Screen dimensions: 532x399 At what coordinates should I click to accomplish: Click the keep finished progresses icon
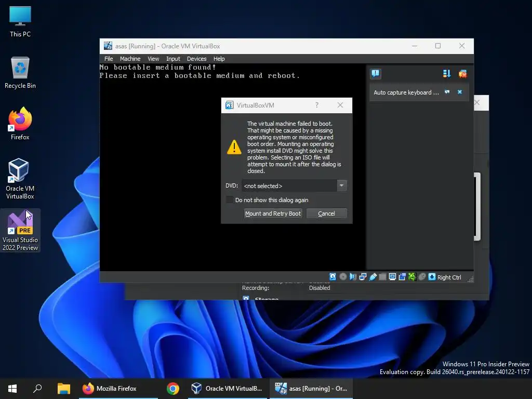[x=446, y=74]
